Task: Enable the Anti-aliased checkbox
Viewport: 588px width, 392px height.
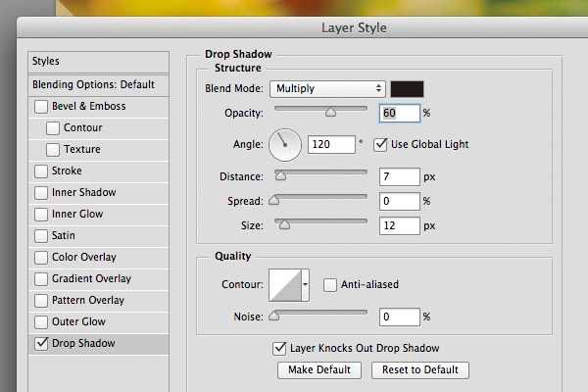Action: click(330, 285)
